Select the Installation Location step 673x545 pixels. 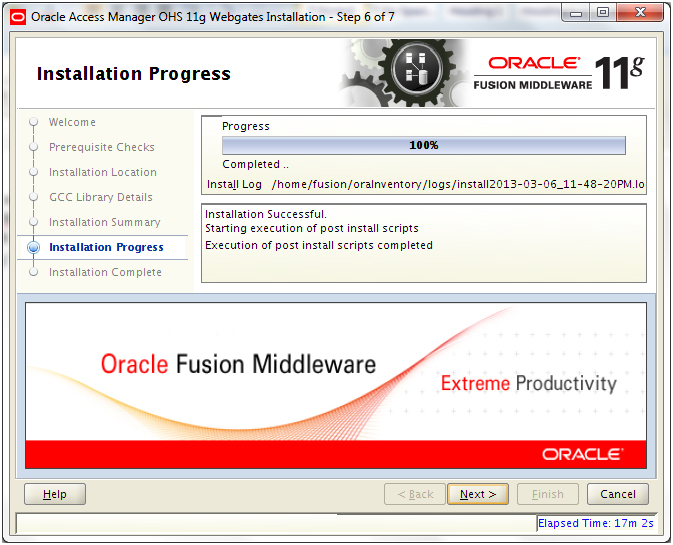coord(103,172)
